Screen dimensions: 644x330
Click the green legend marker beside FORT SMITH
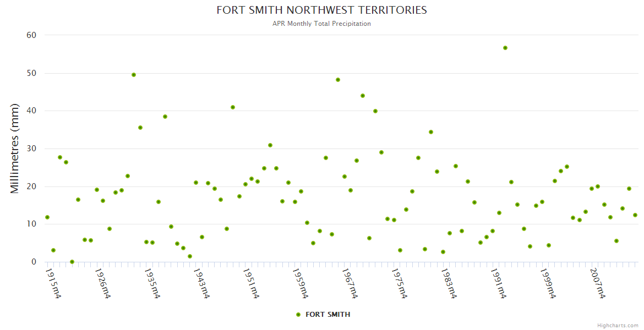pos(298,315)
